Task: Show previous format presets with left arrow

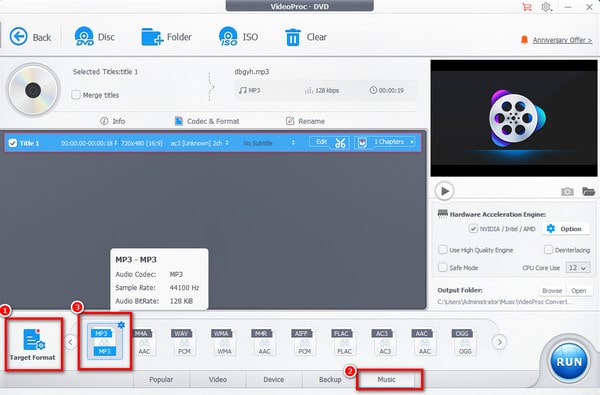Action: tap(70, 342)
